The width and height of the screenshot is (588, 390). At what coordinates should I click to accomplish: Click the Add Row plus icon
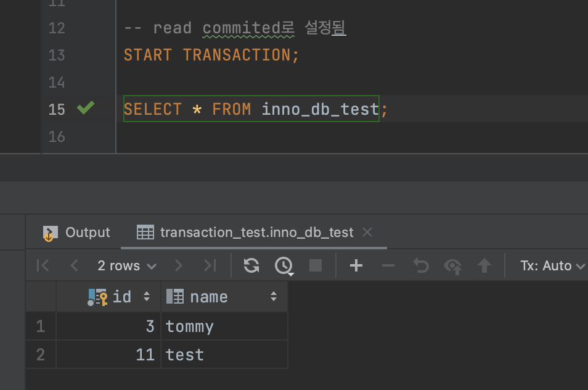click(356, 265)
